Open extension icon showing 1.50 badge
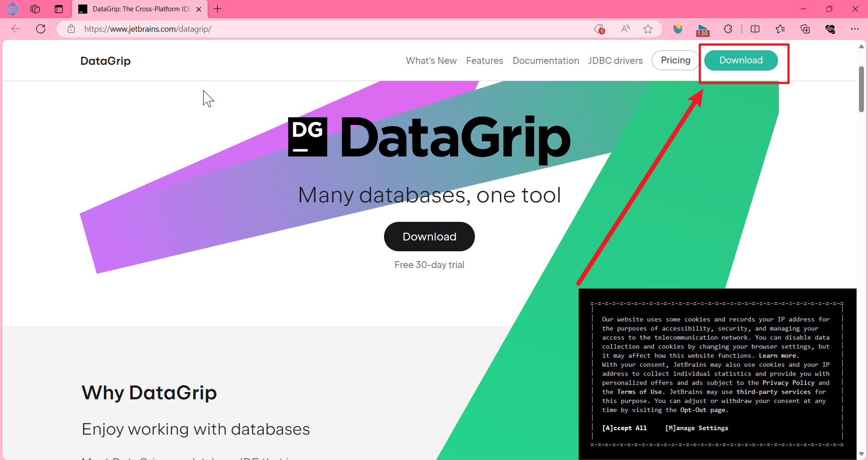Image resolution: width=868 pixels, height=460 pixels. click(x=702, y=30)
